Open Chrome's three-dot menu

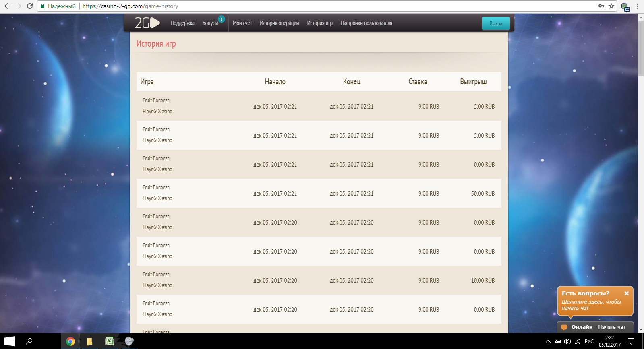click(637, 6)
